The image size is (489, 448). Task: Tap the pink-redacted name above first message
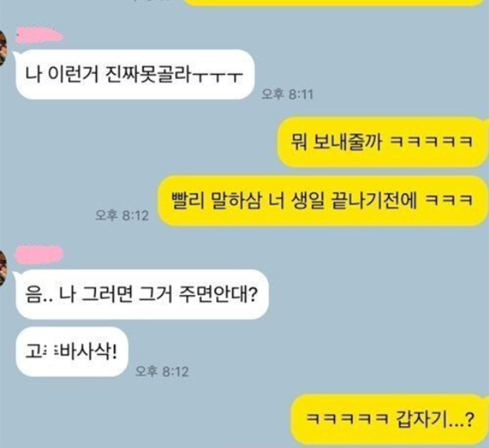click(x=39, y=35)
